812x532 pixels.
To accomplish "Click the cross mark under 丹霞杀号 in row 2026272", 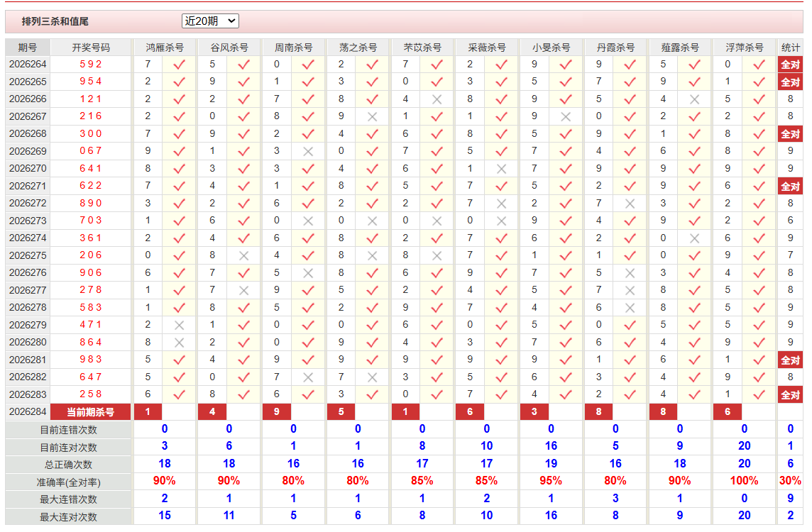I will tap(630, 204).
